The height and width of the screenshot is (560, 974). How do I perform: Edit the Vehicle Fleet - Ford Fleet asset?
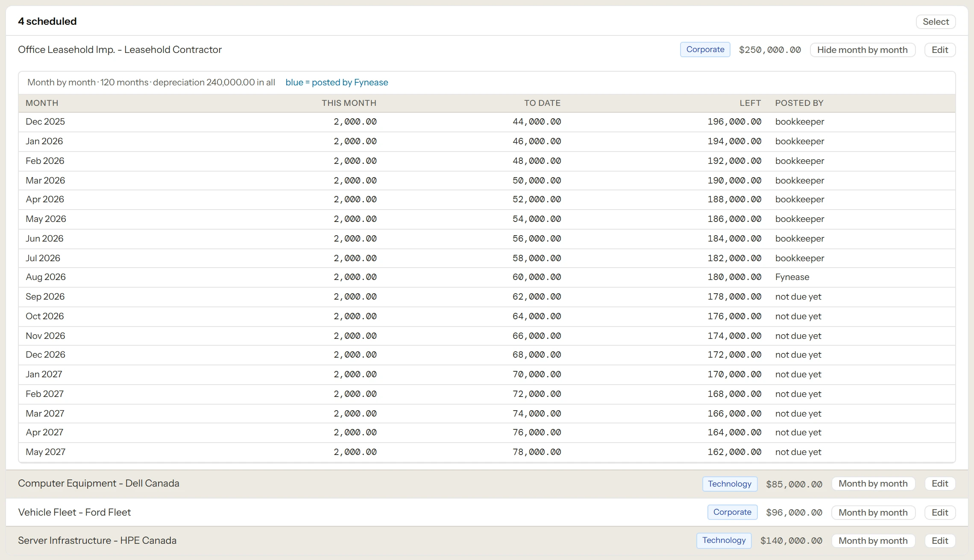click(x=940, y=513)
